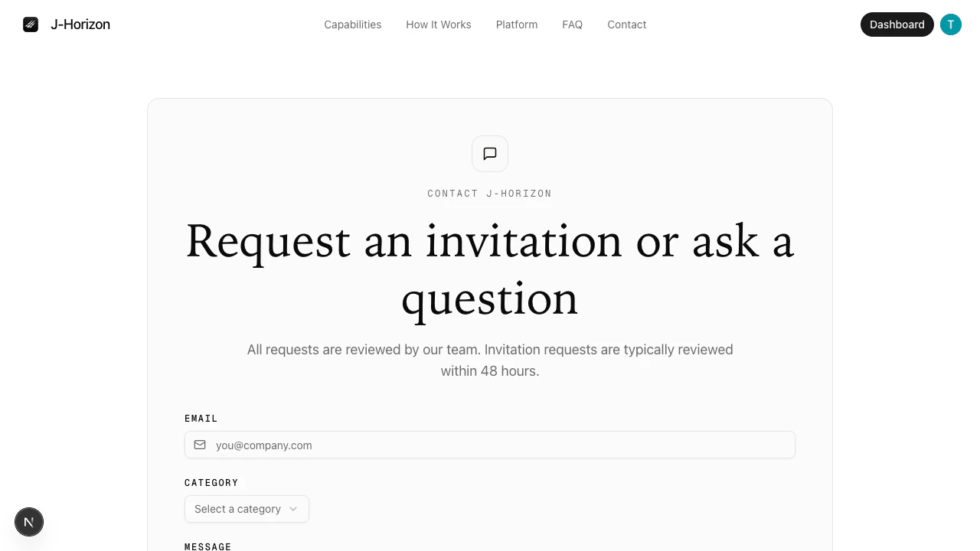
Task: Navigate to the Platform page
Action: tap(516, 24)
